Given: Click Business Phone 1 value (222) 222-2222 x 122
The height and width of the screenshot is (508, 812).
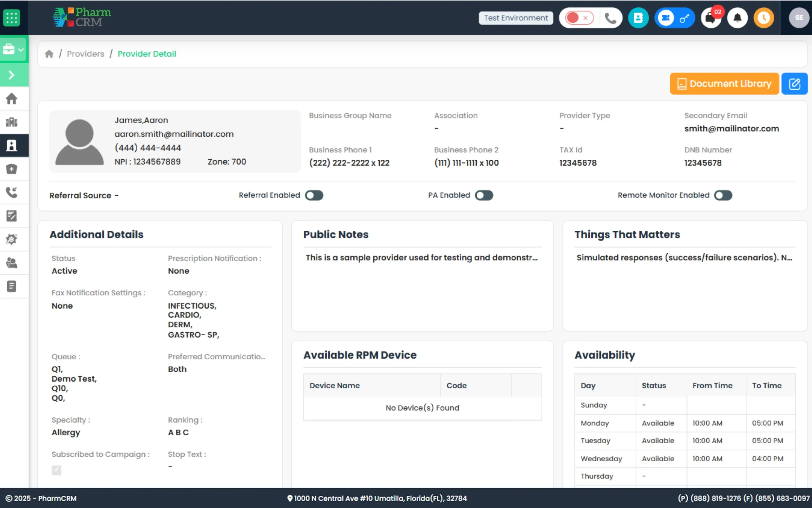Looking at the screenshot, I should (x=349, y=163).
